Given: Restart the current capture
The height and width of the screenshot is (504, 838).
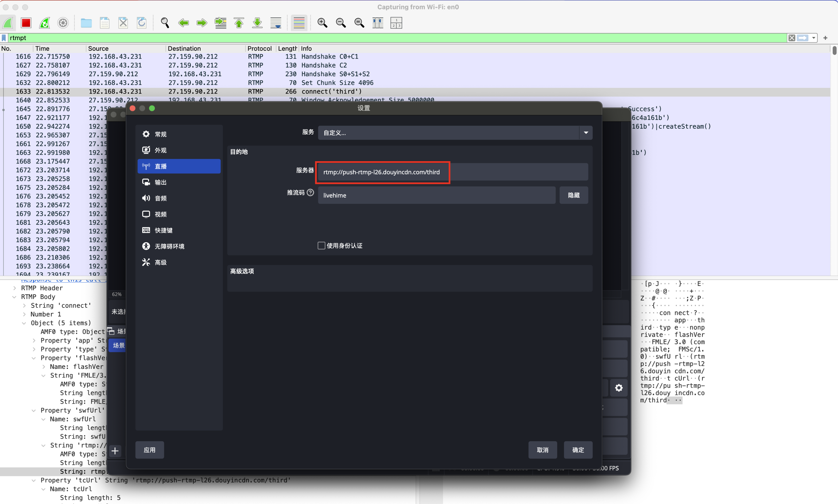Looking at the screenshot, I should [x=45, y=23].
